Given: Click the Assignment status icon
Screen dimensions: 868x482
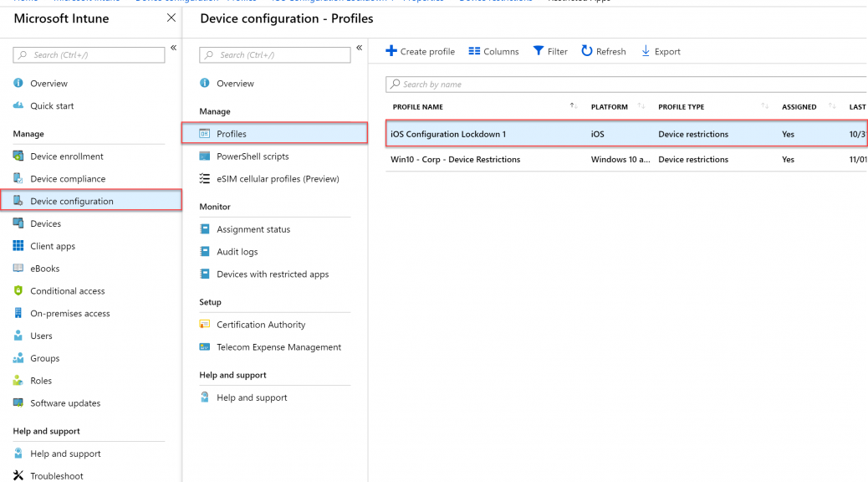Looking at the screenshot, I should [205, 228].
